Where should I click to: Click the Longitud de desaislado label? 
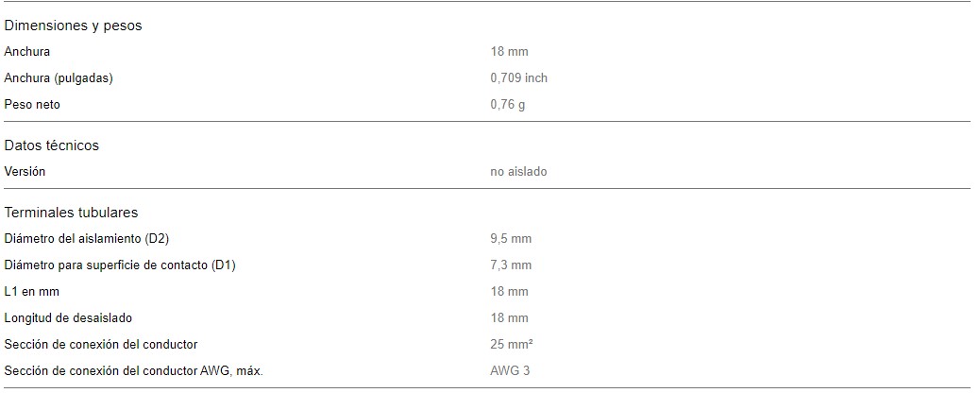[x=68, y=318]
